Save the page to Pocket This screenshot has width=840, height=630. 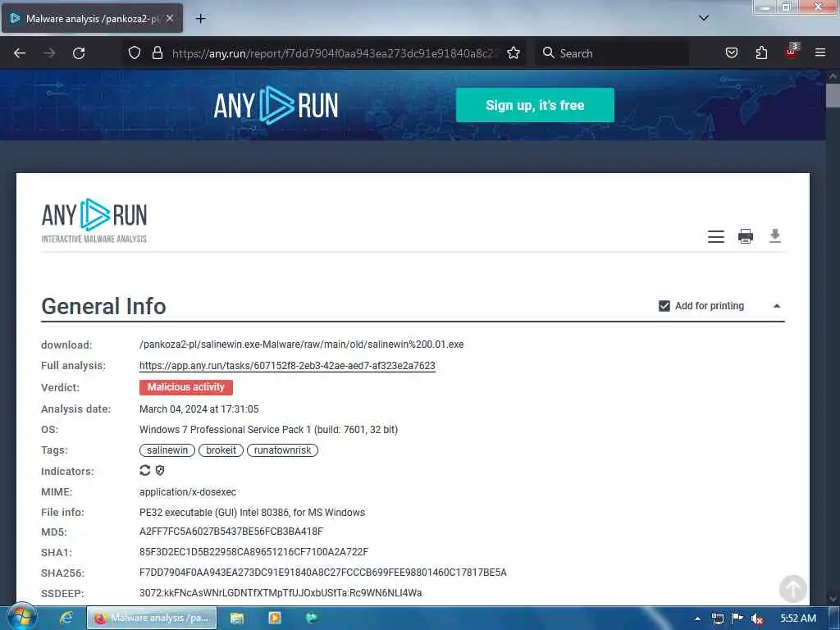click(732, 53)
